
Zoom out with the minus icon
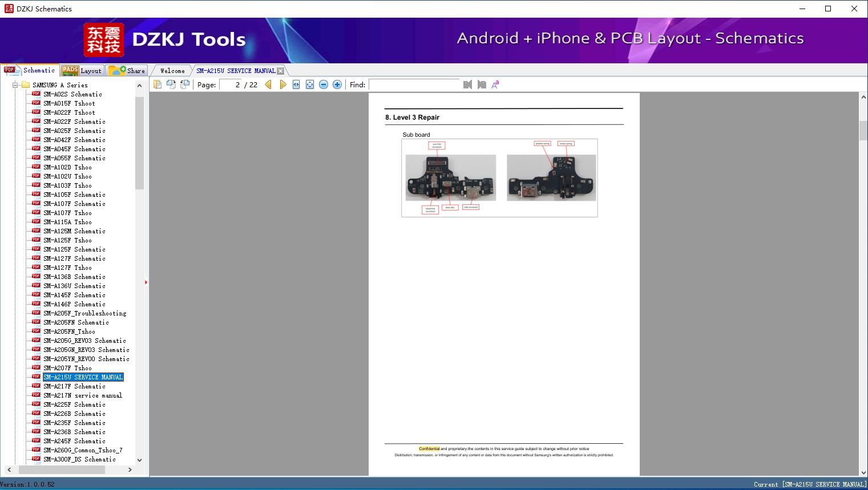coord(324,84)
